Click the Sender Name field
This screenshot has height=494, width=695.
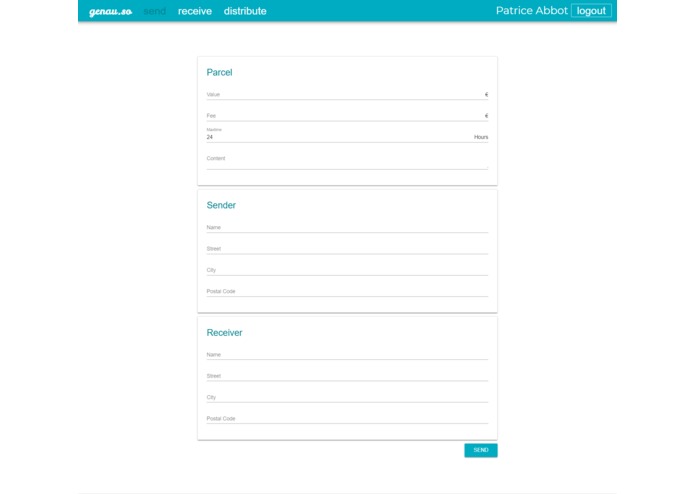tap(347, 227)
